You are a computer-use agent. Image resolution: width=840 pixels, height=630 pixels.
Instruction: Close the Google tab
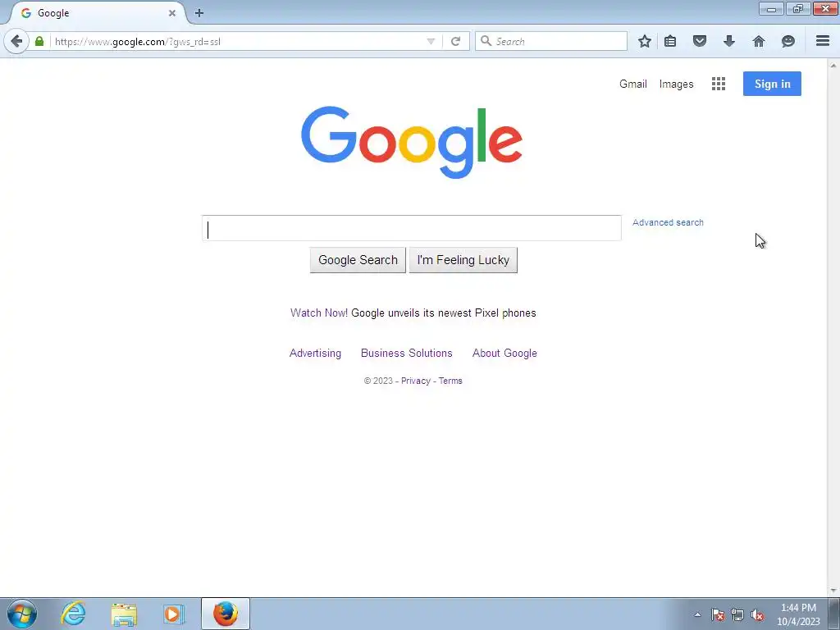pos(172,13)
